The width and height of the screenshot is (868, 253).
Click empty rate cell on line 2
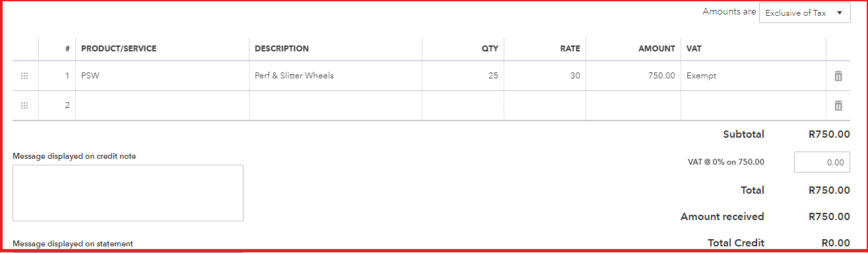[x=545, y=105]
